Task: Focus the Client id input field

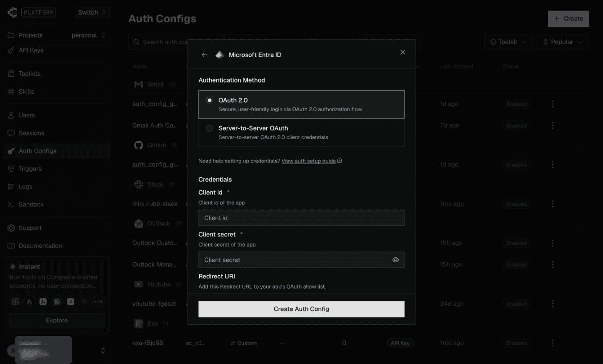Action: coord(301,218)
